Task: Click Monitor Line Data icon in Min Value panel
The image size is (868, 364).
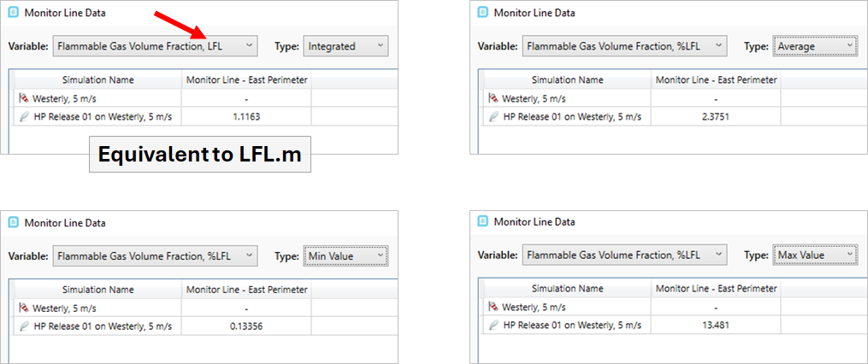Action: 14,223
